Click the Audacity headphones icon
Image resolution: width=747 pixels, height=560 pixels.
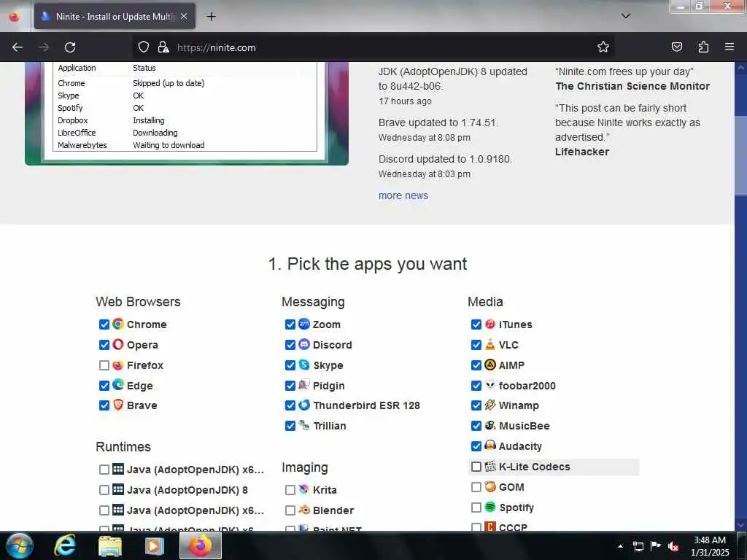click(489, 446)
